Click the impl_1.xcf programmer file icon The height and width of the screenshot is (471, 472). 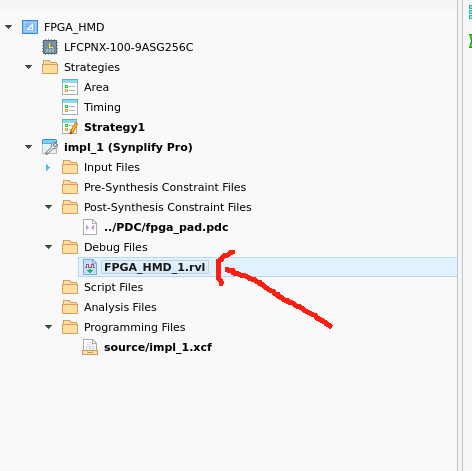[90, 347]
